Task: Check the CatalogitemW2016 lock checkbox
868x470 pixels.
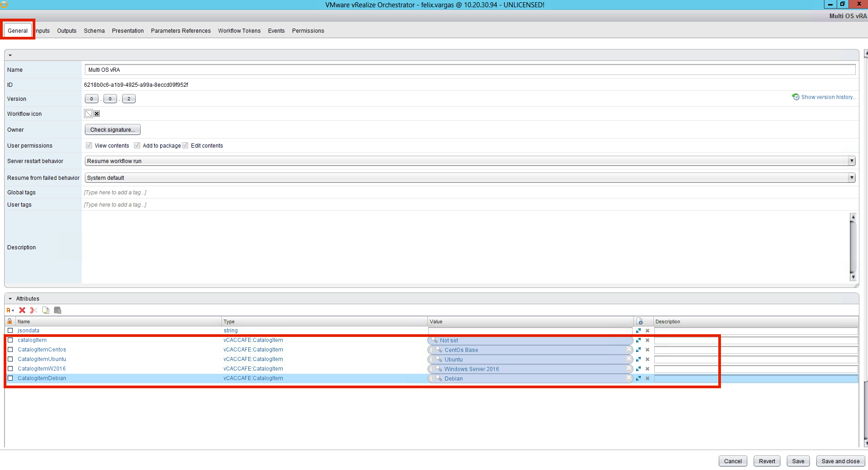Action: (x=10, y=369)
